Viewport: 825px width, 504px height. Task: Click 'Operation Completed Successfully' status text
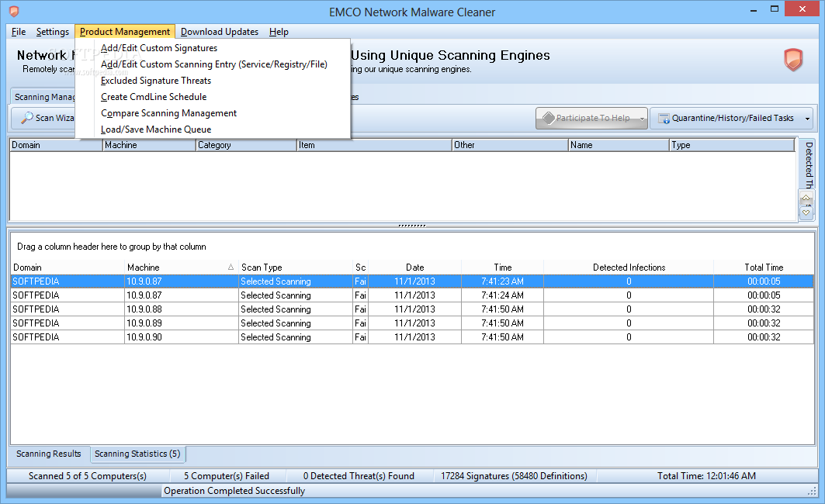(x=234, y=490)
